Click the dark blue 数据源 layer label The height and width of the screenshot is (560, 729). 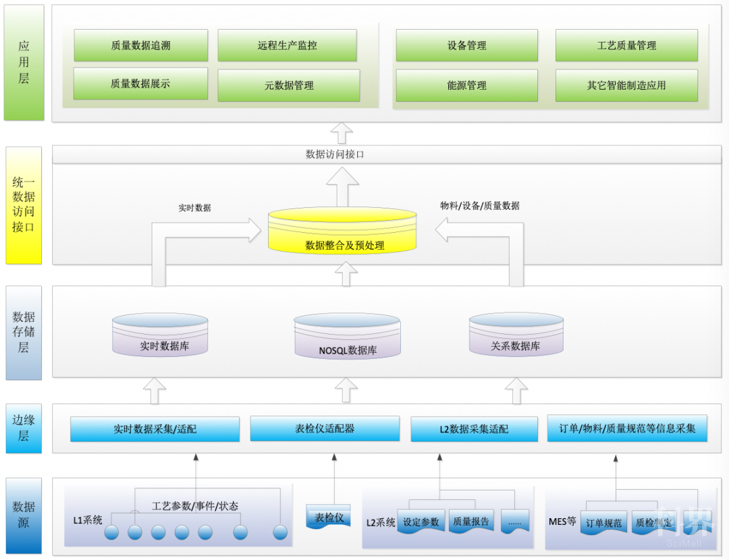[x=24, y=515]
